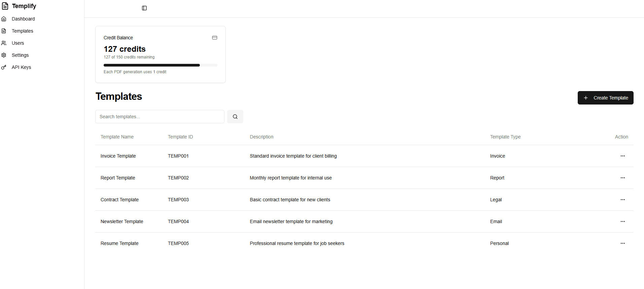Click the plus icon in Create Template
The width and height of the screenshot is (644, 289).
click(586, 98)
